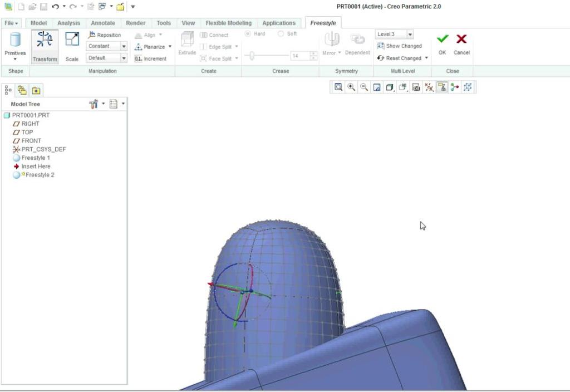570x392 pixels.
Task: Click the Increment option
Action: (x=150, y=58)
